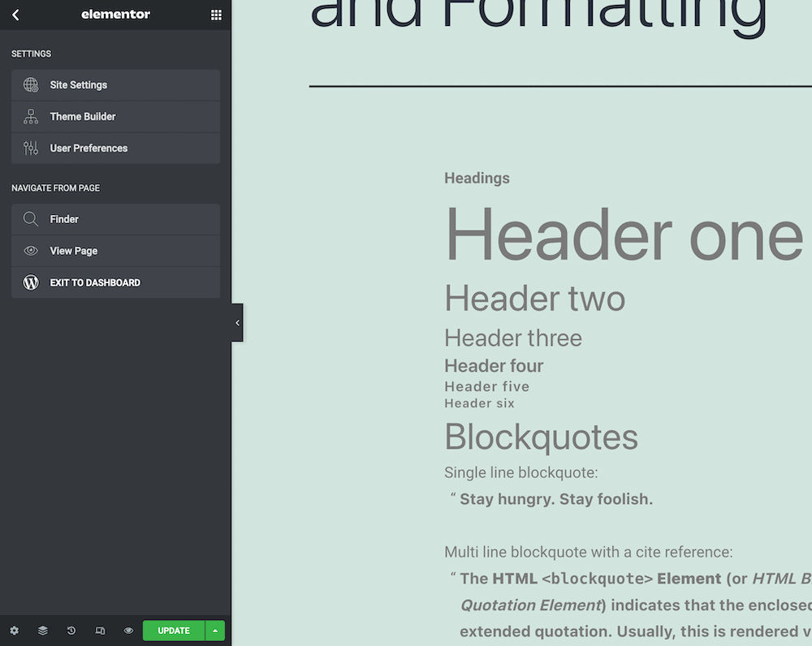The width and height of the screenshot is (812, 646).
Task: Click NAVIGATE FROM PAGE section label
Action: pos(55,188)
